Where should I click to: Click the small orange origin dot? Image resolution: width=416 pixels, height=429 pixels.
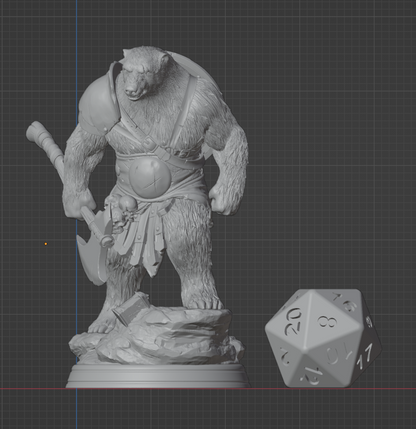tap(46, 244)
